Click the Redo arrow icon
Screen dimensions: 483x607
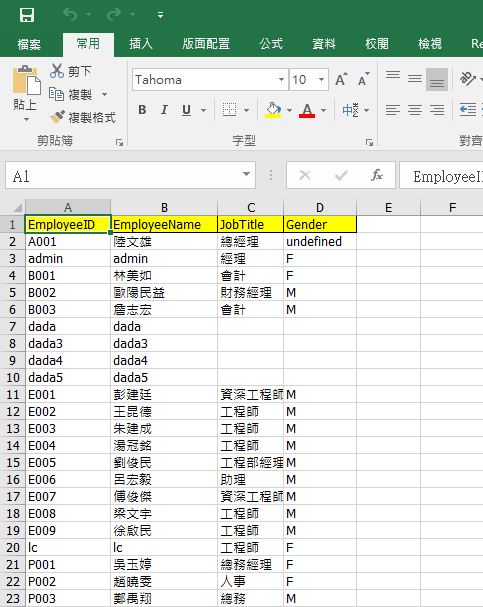pyautogui.click(x=114, y=15)
